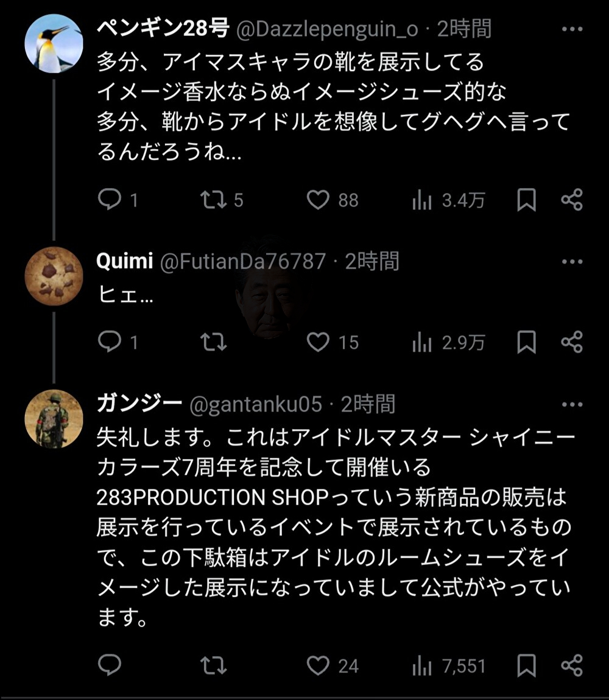Open more options for ペンギン28号's tweet
Screen dimensions: 609x700
[572, 29]
